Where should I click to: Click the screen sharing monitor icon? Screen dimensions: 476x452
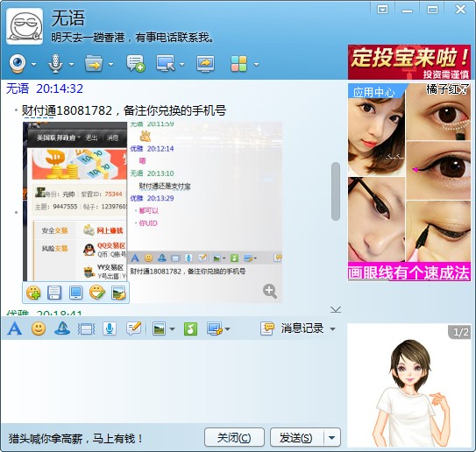coord(205,64)
